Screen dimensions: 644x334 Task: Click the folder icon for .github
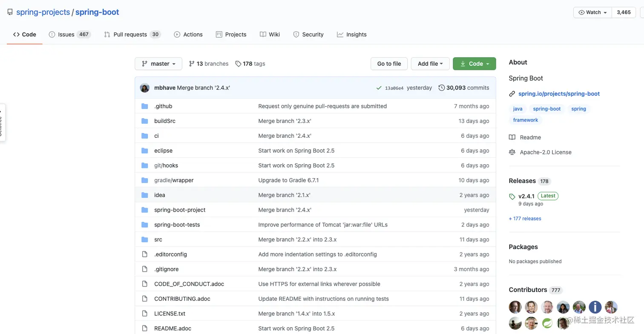click(145, 106)
